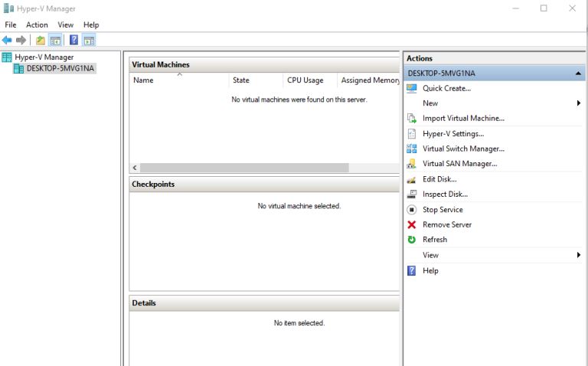Open Virtual Switch Manager action
The width and height of the screenshot is (588, 366).
(463, 149)
